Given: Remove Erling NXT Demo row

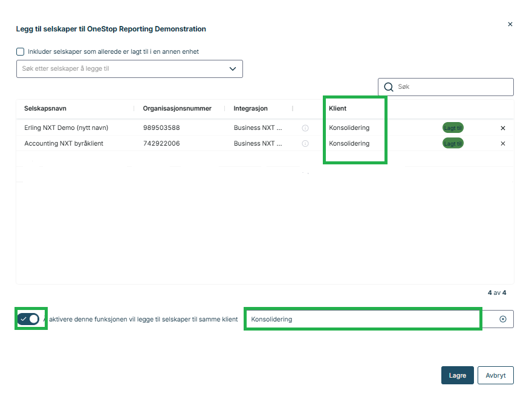Looking at the screenshot, I should pyautogui.click(x=502, y=128).
